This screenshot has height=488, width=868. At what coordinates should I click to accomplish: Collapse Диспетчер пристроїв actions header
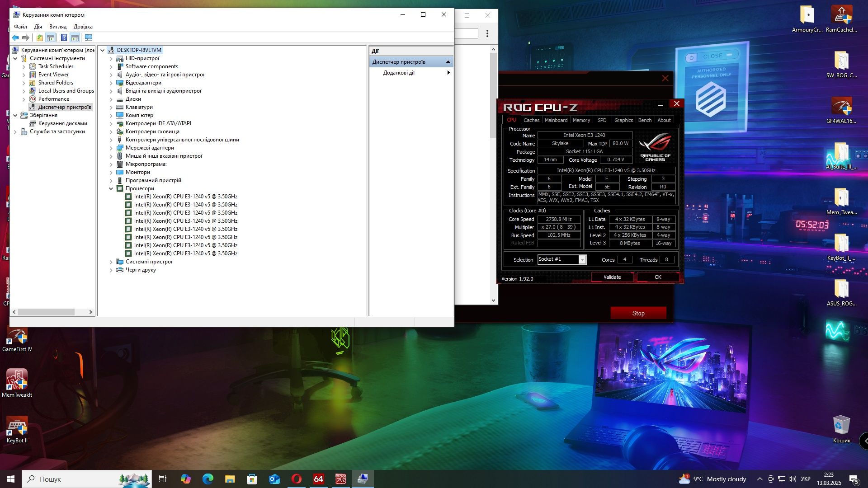[x=448, y=62]
